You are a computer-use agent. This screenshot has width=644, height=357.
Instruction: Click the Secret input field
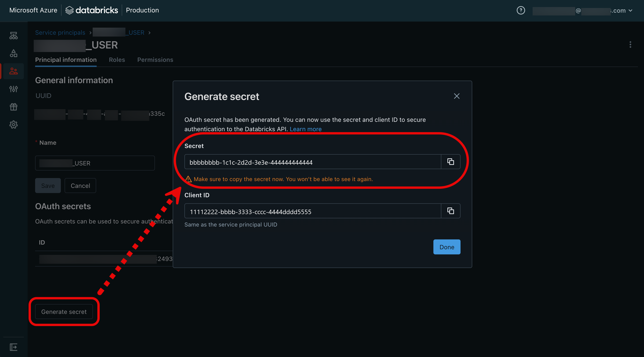point(313,161)
